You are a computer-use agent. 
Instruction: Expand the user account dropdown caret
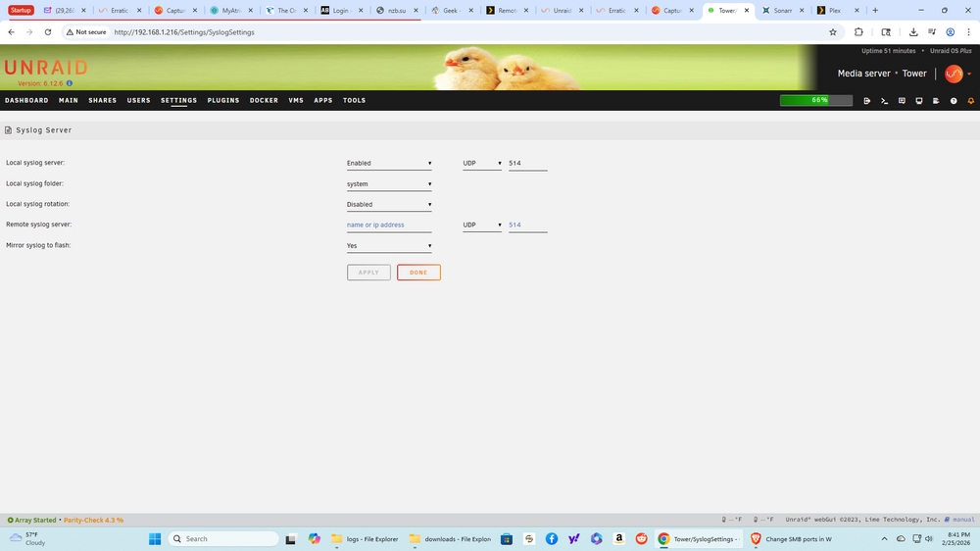coord(969,74)
